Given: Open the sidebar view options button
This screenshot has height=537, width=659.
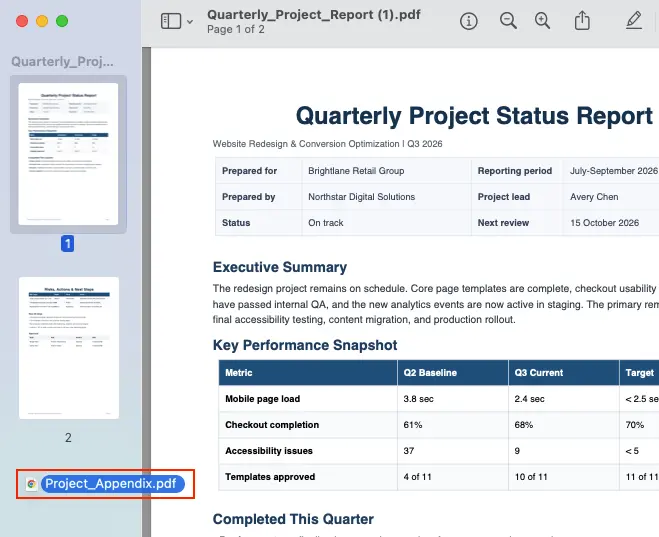Looking at the screenshot, I should pyautogui.click(x=171, y=21).
